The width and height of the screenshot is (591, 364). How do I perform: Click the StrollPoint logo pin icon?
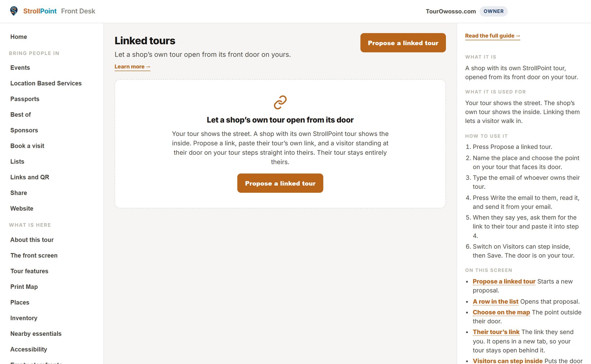[x=14, y=11]
